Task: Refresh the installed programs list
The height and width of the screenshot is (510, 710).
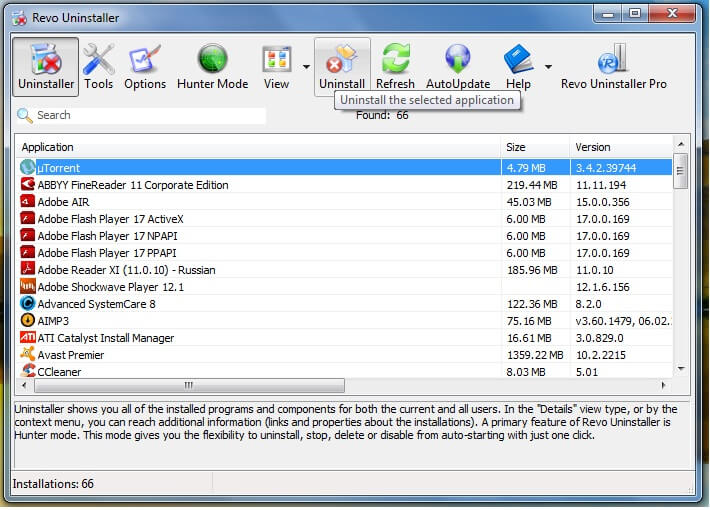Action: (x=395, y=67)
